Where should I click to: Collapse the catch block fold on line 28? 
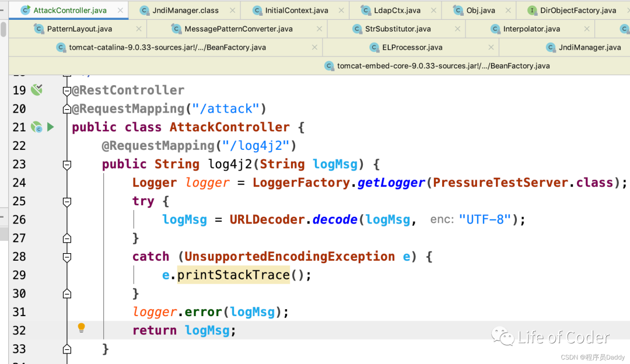[67, 257]
